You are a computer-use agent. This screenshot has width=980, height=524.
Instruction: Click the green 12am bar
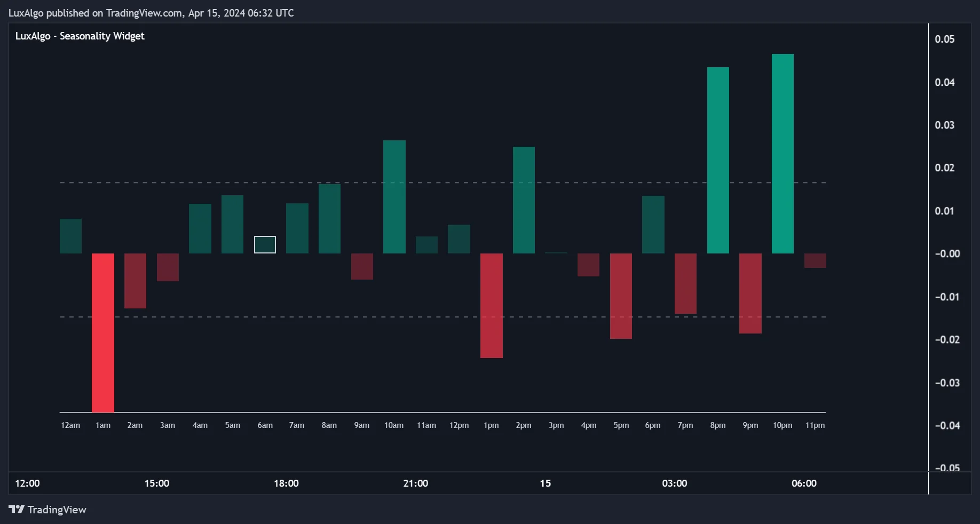70,236
